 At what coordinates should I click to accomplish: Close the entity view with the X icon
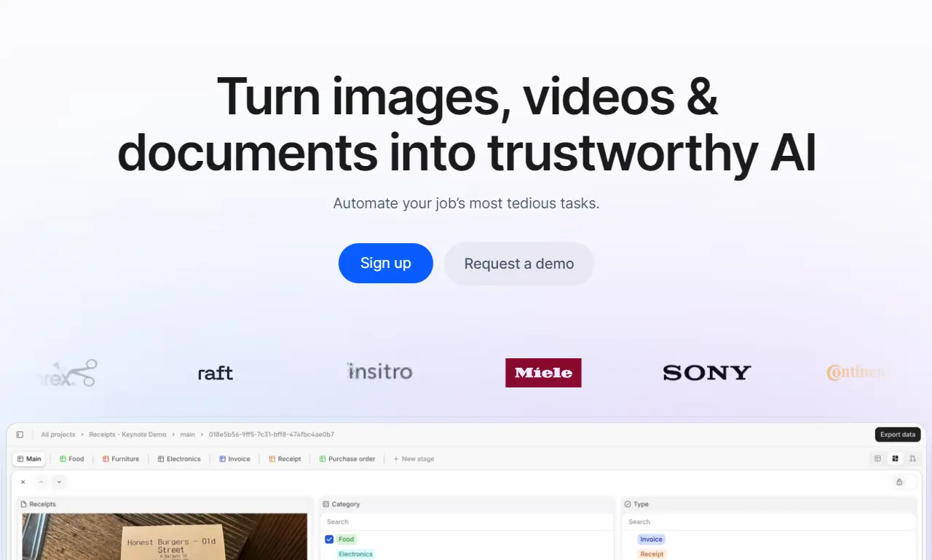(23, 482)
